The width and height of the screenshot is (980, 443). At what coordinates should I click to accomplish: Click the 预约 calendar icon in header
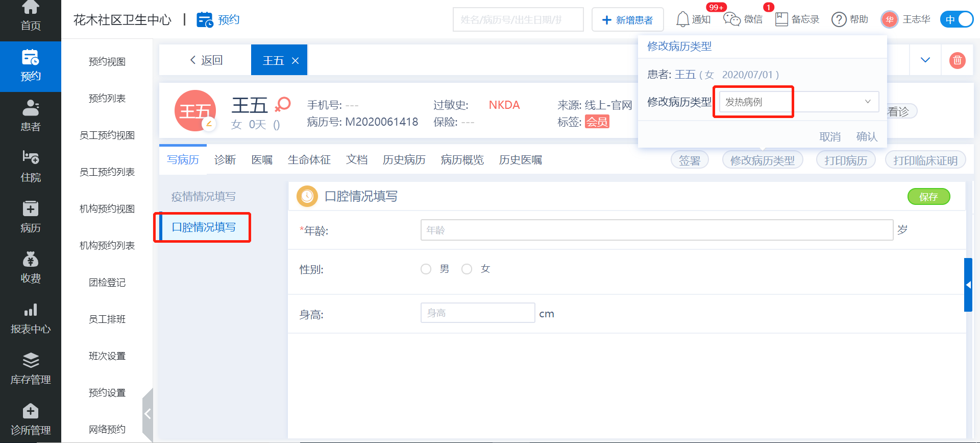pyautogui.click(x=205, y=19)
